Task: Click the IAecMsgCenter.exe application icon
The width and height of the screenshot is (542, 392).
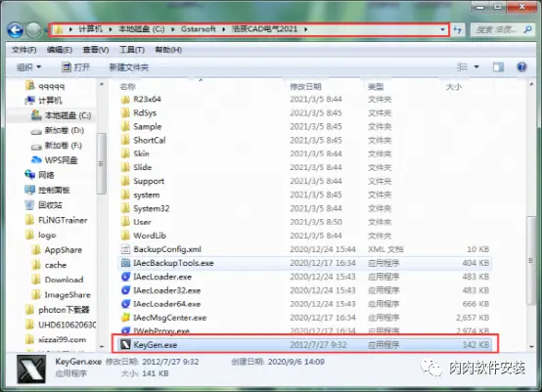Action: pyautogui.click(x=125, y=318)
